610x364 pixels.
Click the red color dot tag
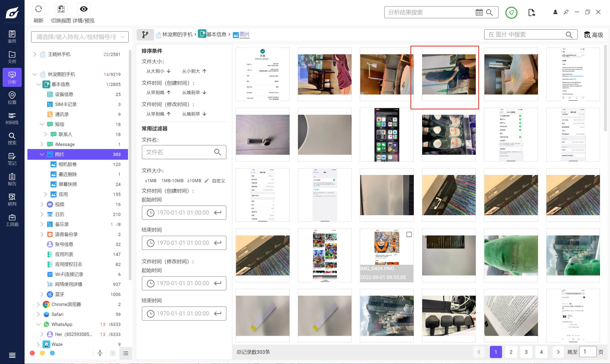coord(32,353)
